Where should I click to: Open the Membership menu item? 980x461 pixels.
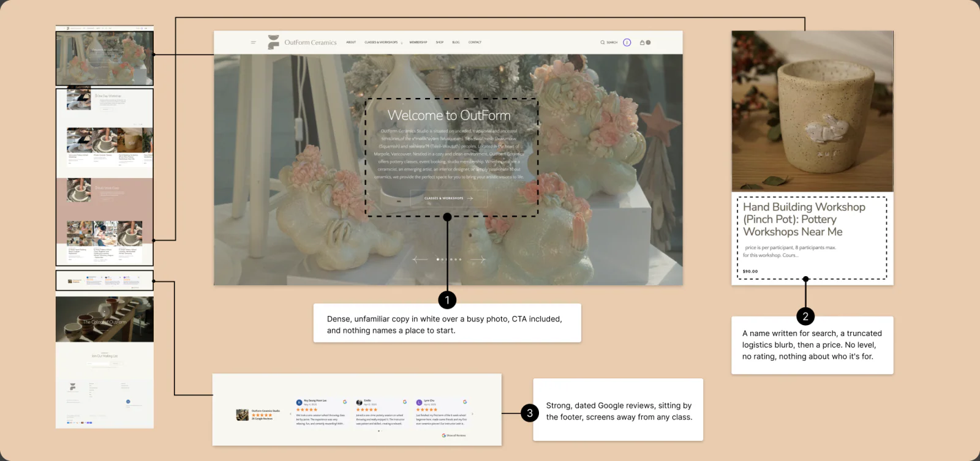point(418,42)
